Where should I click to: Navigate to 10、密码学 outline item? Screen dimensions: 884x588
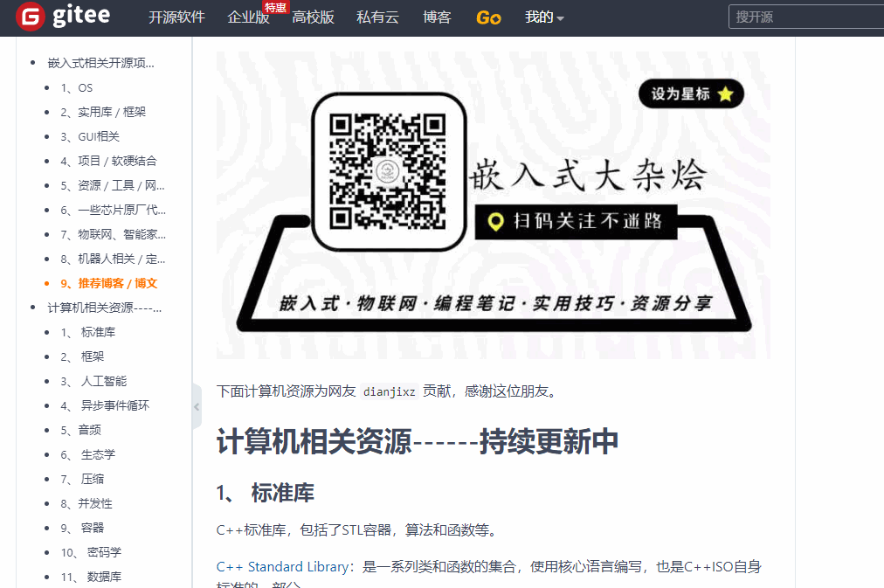91,552
